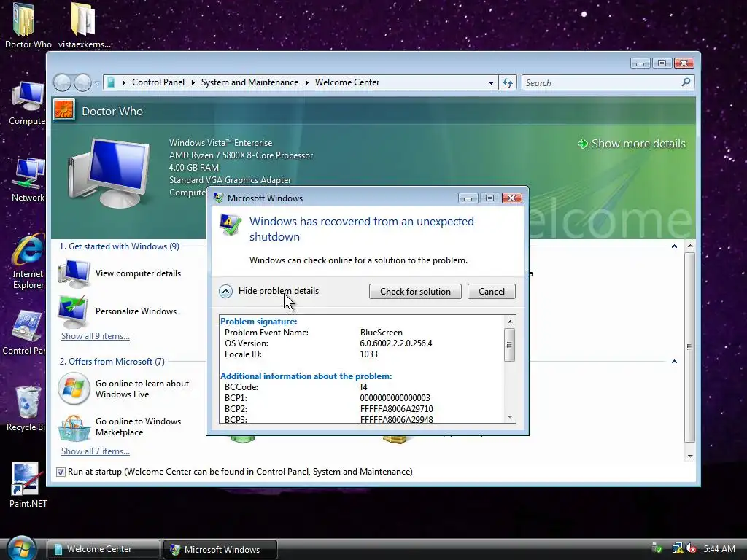This screenshot has width=747, height=560.
Task: Click the muted volume tray icon
Action: 690,548
